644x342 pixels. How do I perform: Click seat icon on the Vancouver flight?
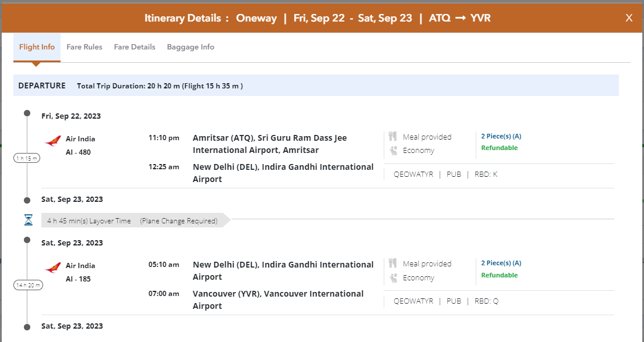pos(393,277)
